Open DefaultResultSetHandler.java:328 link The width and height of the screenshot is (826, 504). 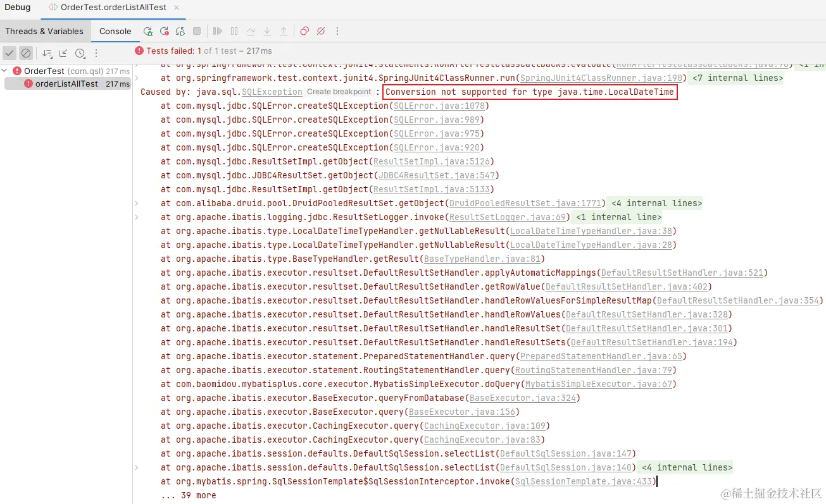(646, 314)
